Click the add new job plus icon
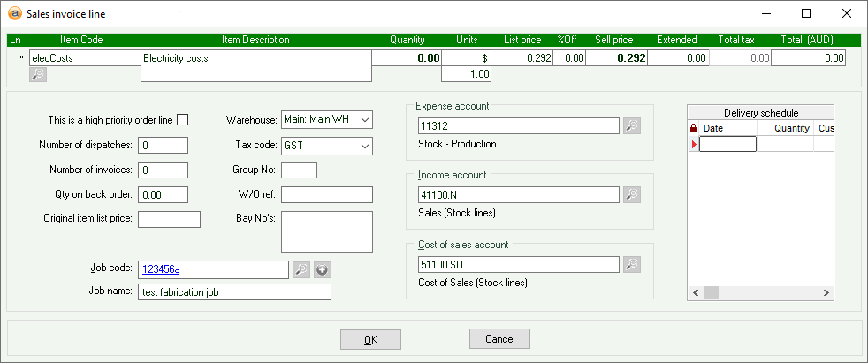This screenshot has height=363, width=868. pyautogui.click(x=322, y=269)
